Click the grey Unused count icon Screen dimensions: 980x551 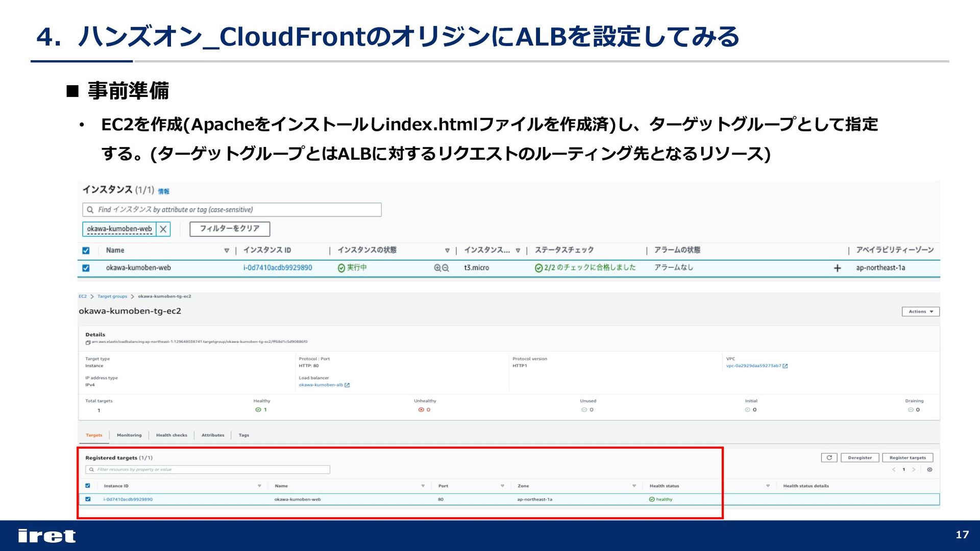pyautogui.click(x=584, y=410)
